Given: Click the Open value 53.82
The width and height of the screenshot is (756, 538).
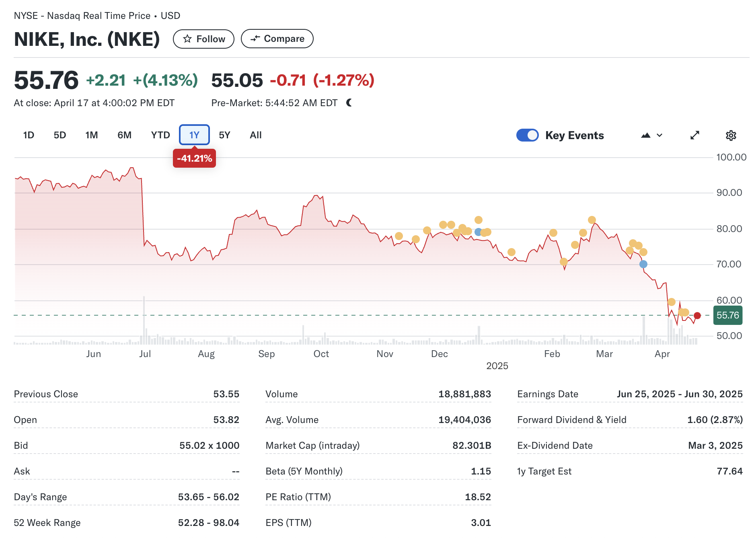Looking at the screenshot, I should tap(226, 420).
